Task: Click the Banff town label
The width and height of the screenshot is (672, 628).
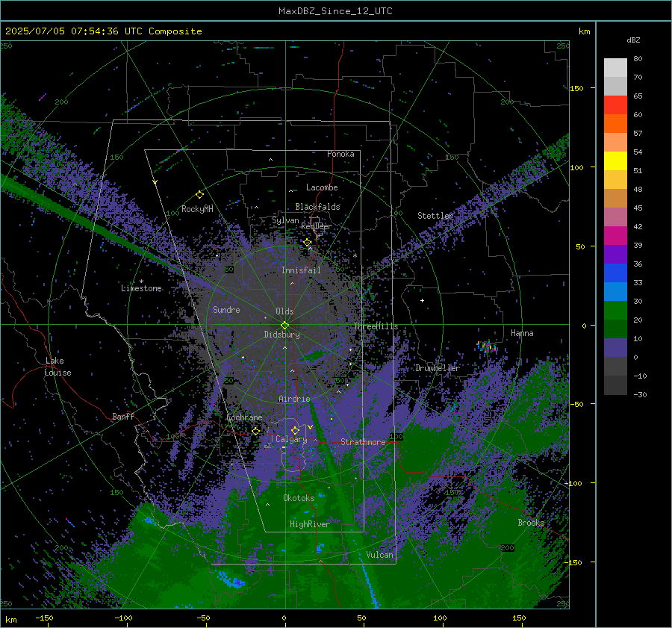Action: 123,416
